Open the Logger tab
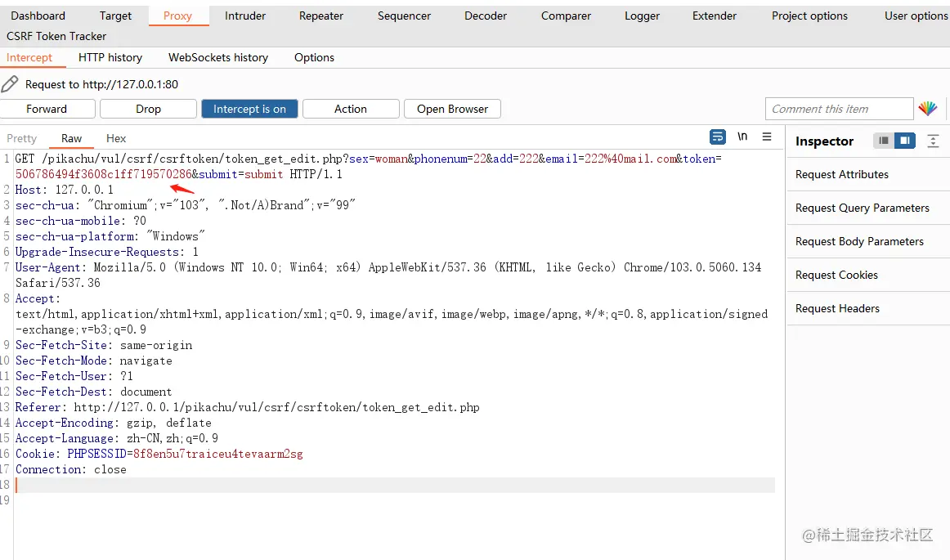Screen dimensions: 950x560 coord(643,16)
